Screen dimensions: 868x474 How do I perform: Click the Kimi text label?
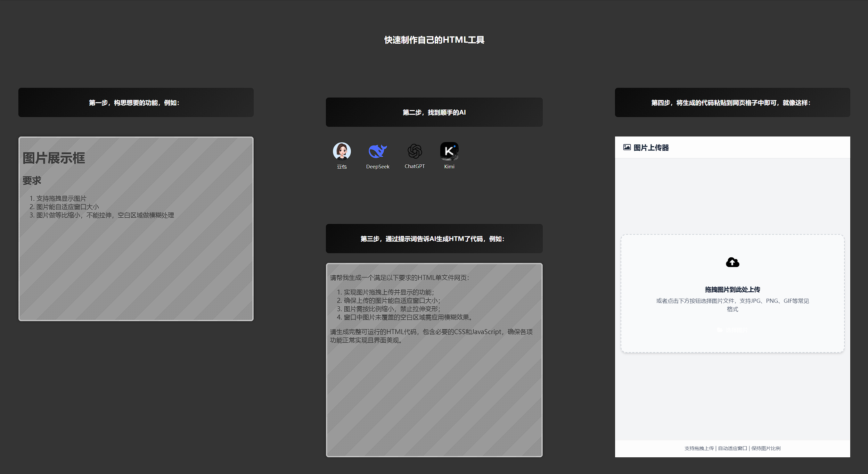449,167
